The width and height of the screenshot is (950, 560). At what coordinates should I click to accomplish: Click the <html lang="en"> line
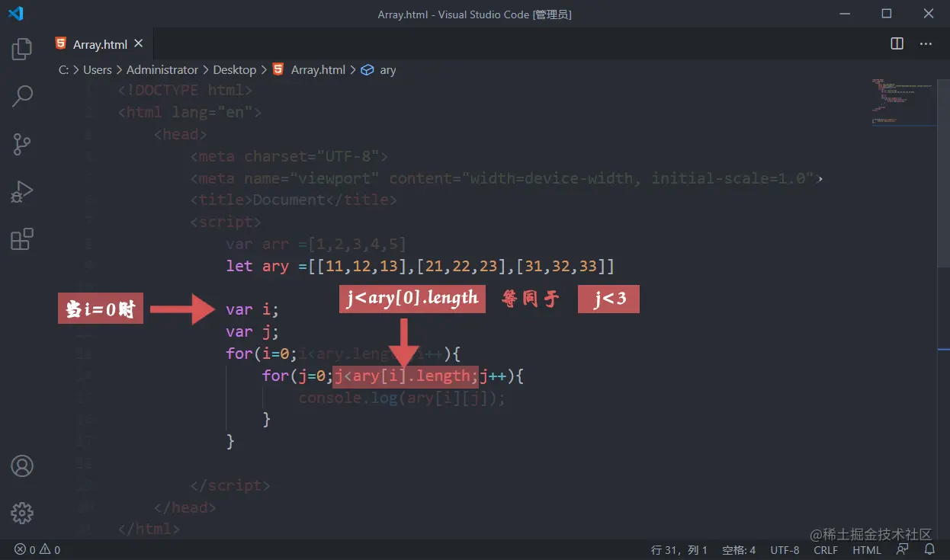pos(190,112)
